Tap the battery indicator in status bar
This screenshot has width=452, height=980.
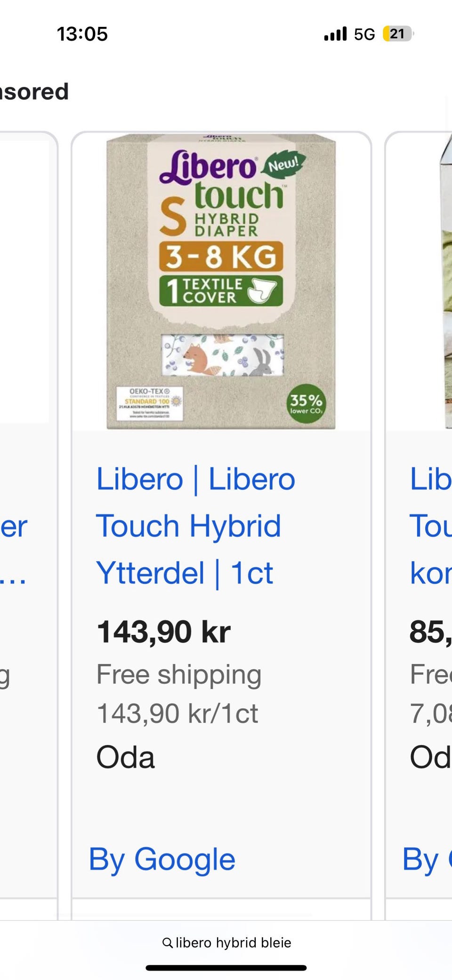click(x=398, y=34)
